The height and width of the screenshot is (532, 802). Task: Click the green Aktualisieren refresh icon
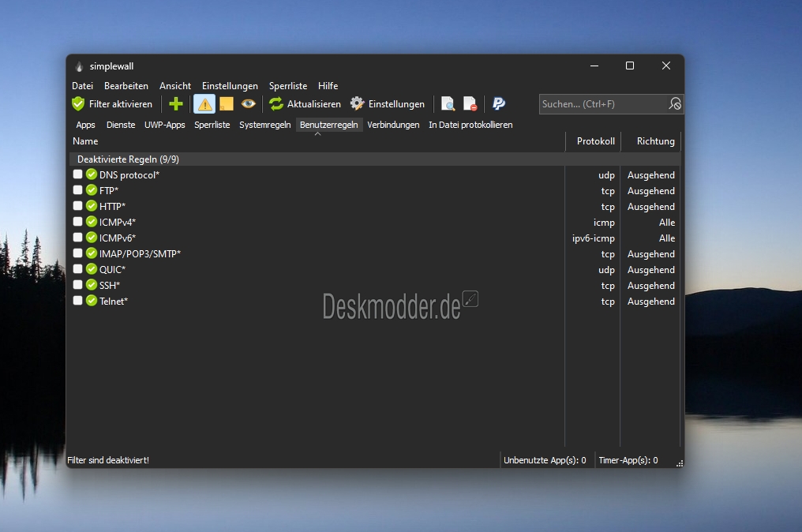click(276, 104)
